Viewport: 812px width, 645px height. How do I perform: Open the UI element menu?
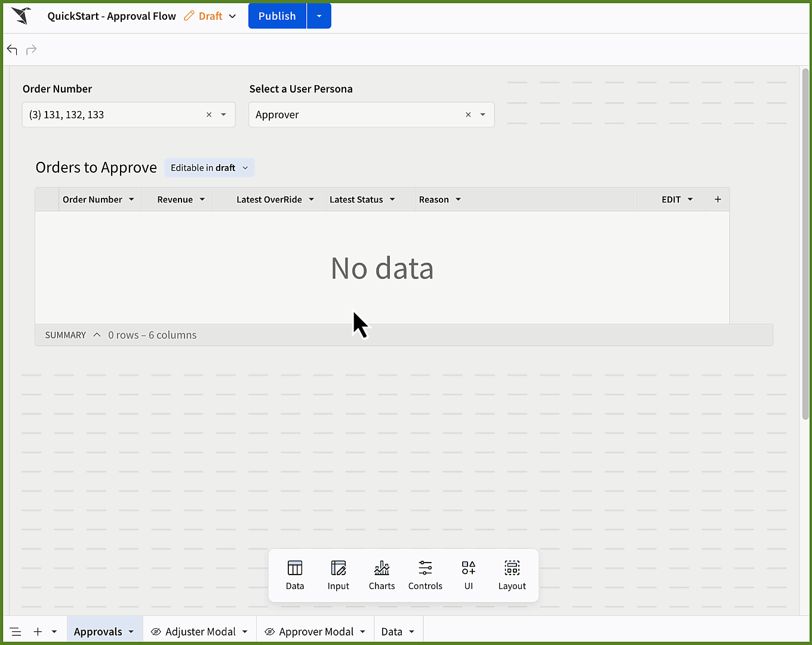pos(469,575)
